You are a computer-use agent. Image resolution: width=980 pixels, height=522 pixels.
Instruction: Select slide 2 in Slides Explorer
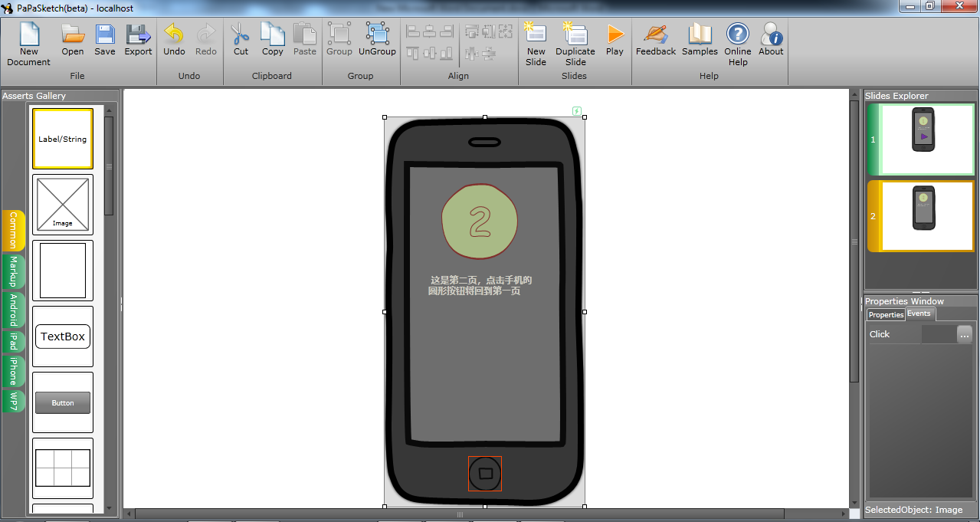(x=919, y=216)
